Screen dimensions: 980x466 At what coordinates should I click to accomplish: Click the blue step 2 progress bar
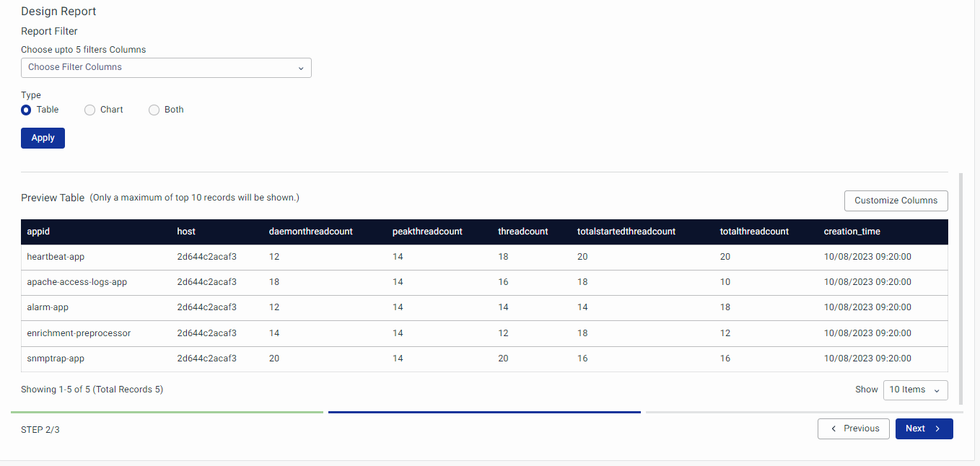(484, 412)
